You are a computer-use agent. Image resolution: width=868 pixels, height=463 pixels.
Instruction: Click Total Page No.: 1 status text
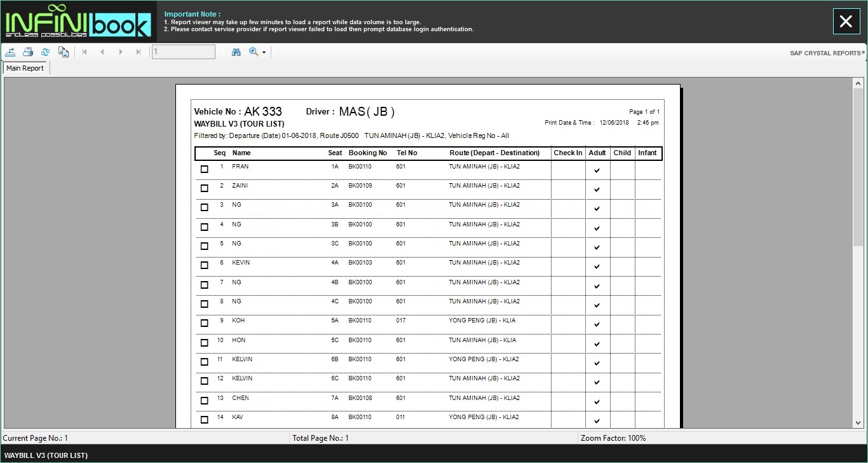pos(320,438)
